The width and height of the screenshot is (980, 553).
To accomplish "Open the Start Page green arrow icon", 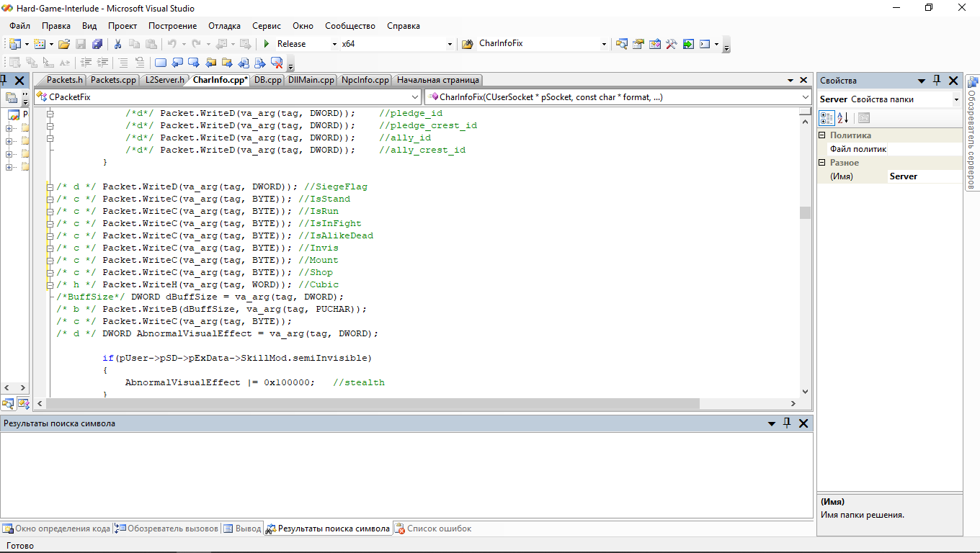I will click(688, 44).
